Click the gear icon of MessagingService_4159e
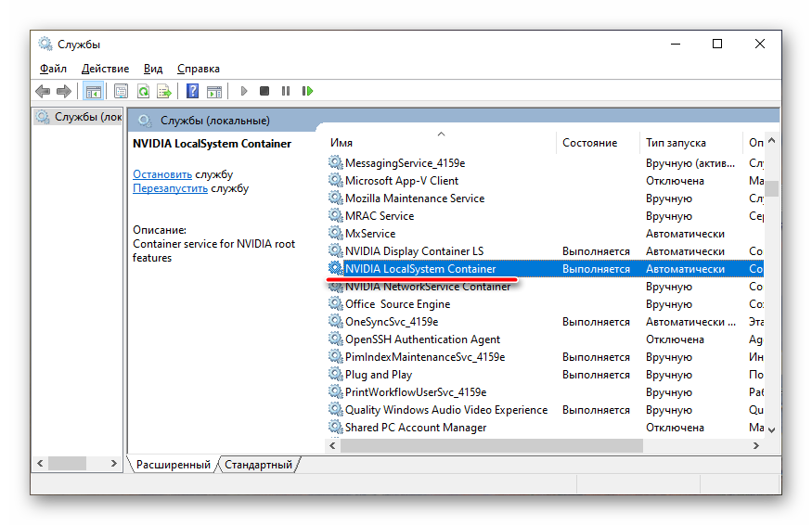 pos(336,162)
